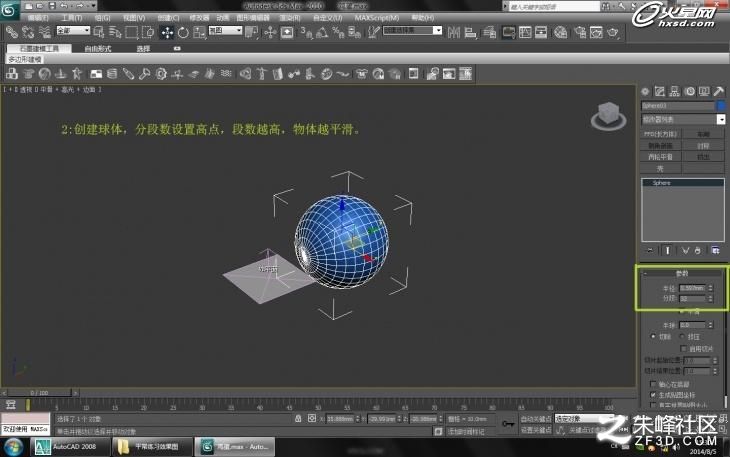730x457 pixels.
Task: Open the Render Setup icon
Action: pyautogui.click(x=580, y=32)
